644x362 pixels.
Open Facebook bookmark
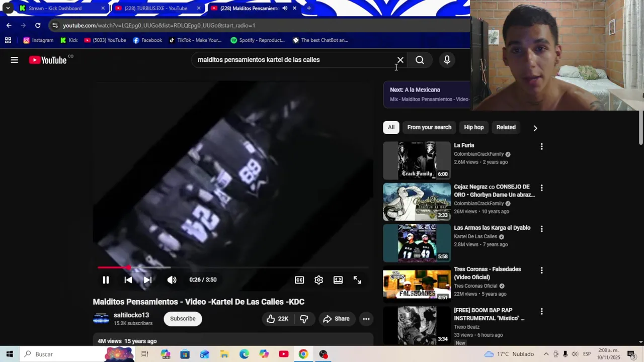(x=147, y=40)
